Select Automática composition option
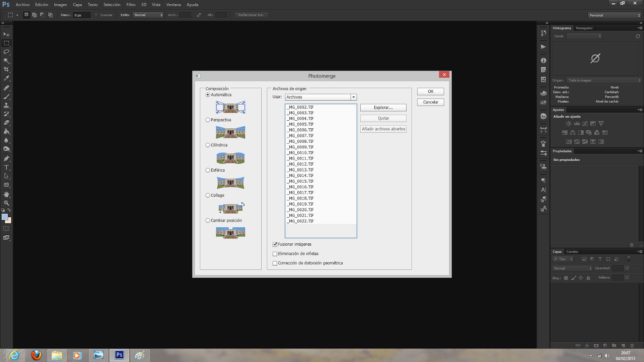 point(208,95)
